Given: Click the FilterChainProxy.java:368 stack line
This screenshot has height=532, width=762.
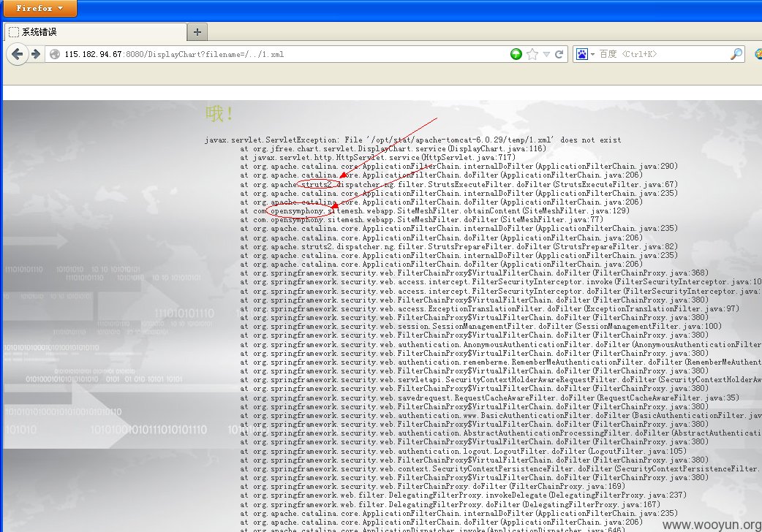Looking at the screenshot, I should (475, 273).
